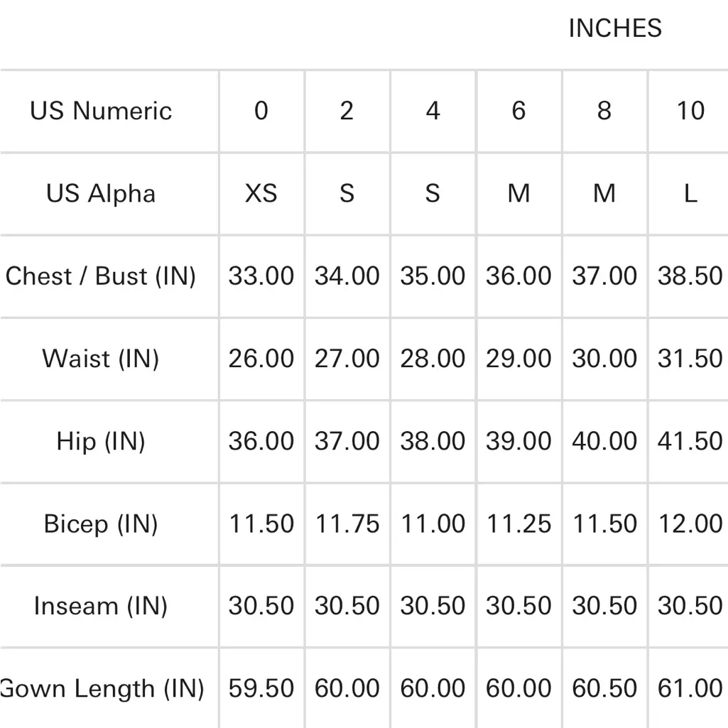728x728 pixels.
Task: Select the 61.00 gown length cell
Action: [690, 688]
